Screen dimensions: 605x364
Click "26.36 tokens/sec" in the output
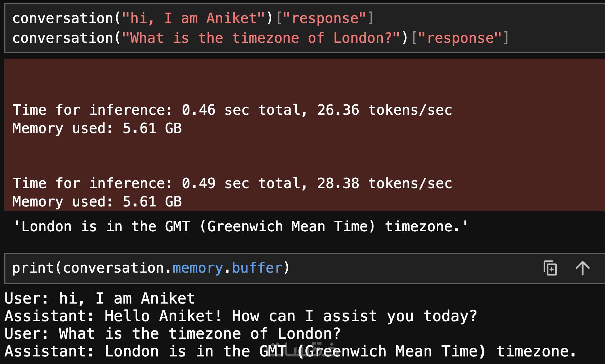point(384,110)
